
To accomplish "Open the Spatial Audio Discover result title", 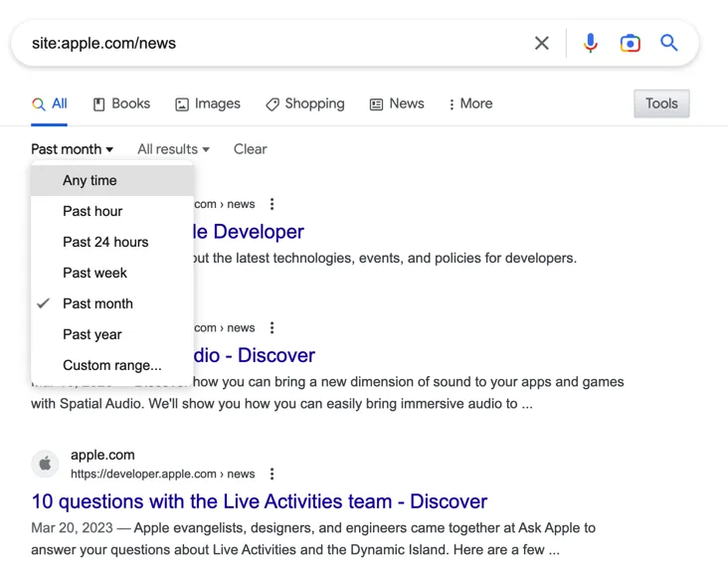I will (x=255, y=355).
